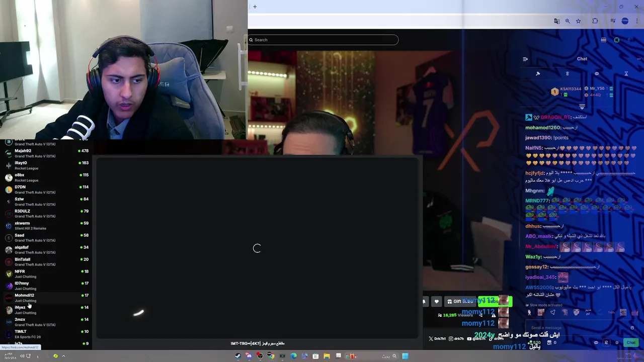This screenshot has height=362, width=644.
Task: Click the stream report warning icon
Action: [x=494, y=315]
